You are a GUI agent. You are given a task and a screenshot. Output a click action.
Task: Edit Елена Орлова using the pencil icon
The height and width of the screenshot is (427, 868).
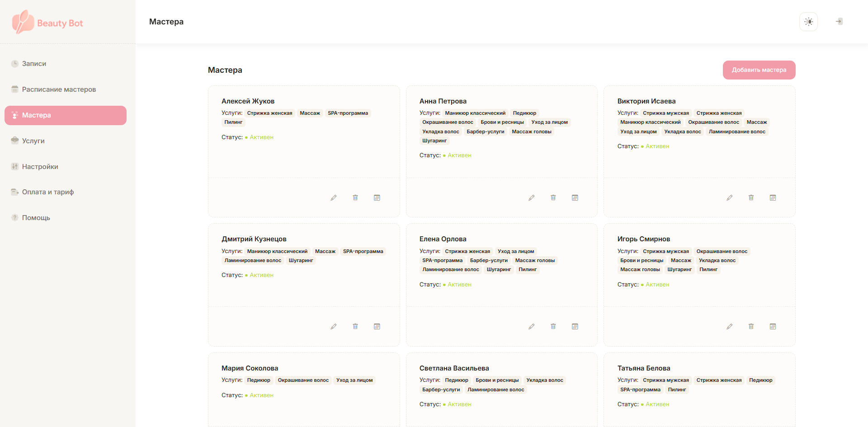tap(532, 327)
